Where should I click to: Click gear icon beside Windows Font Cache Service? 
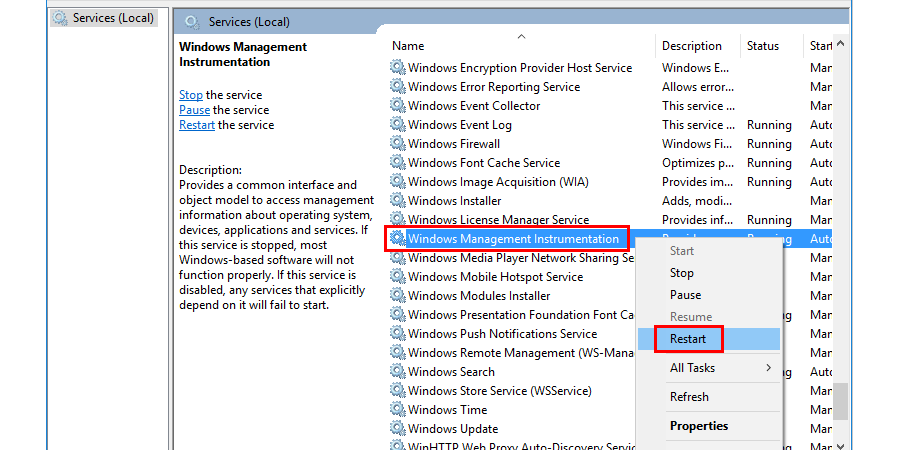[397, 162]
